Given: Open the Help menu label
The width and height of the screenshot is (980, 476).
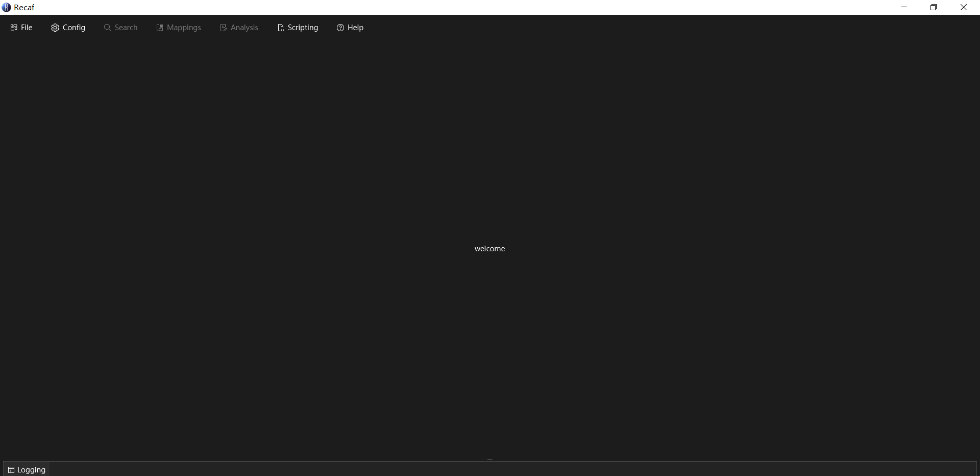Looking at the screenshot, I should [x=355, y=28].
